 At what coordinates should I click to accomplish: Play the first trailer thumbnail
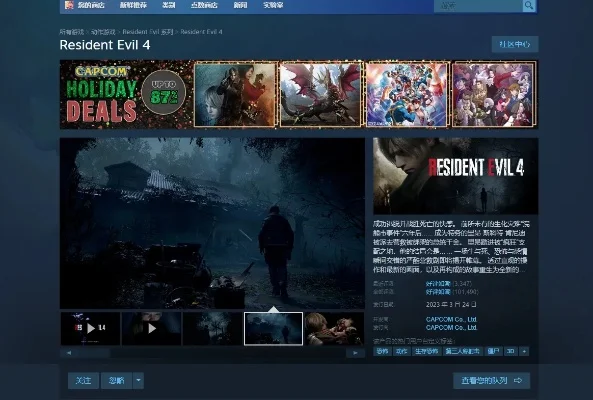(x=90, y=328)
